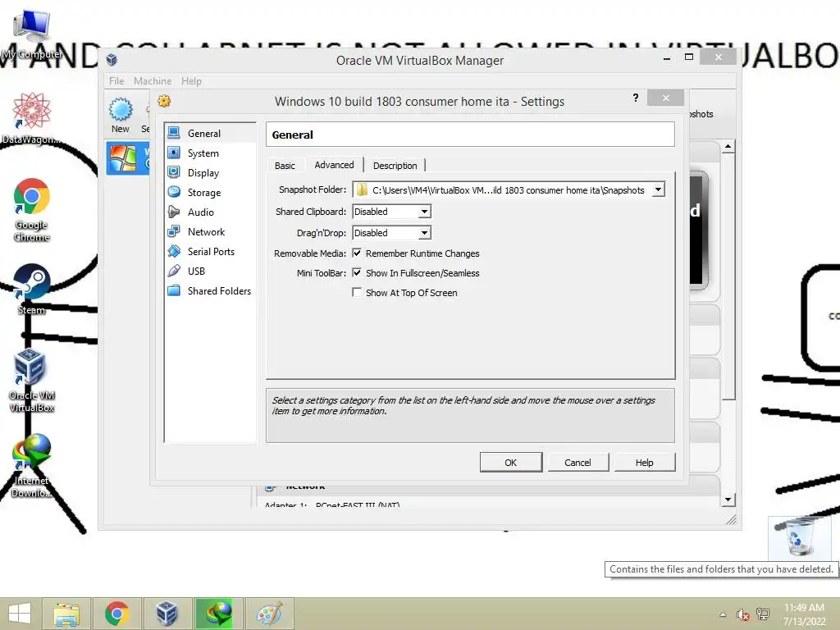The width and height of the screenshot is (840, 630).
Task: Click the Snapshots tab label in the manager
Action: (701, 114)
